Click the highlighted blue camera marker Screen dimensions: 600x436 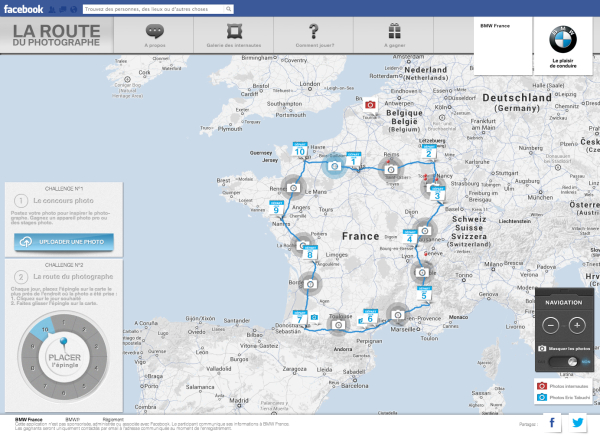[x=334, y=166]
